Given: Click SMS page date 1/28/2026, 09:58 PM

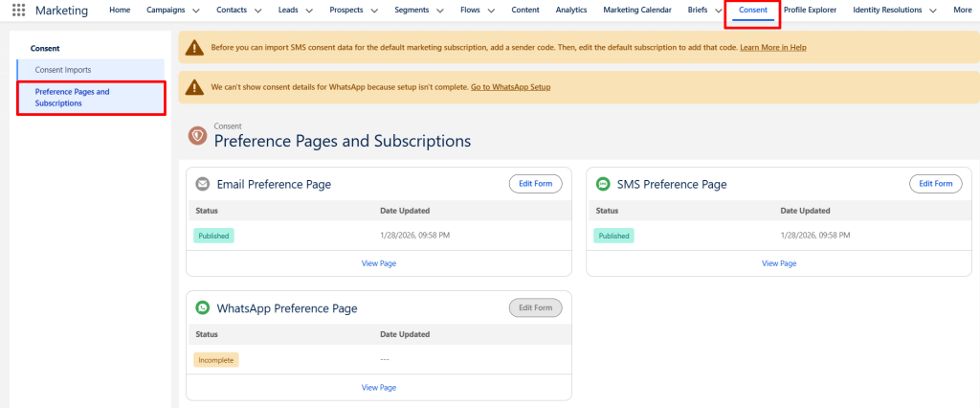Looking at the screenshot, I should [x=815, y=236].
